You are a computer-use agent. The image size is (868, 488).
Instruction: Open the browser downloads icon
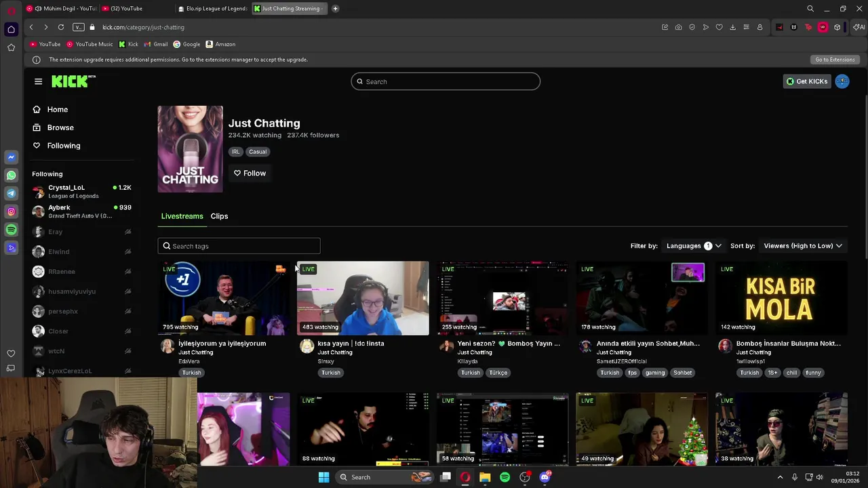(732, 27)
